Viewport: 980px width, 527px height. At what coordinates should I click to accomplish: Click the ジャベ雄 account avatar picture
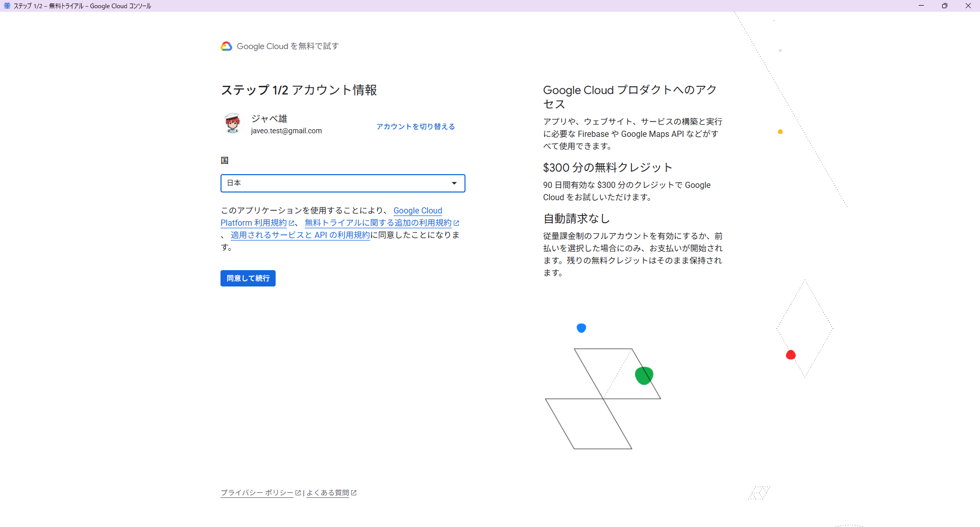[x=233, y=124]
